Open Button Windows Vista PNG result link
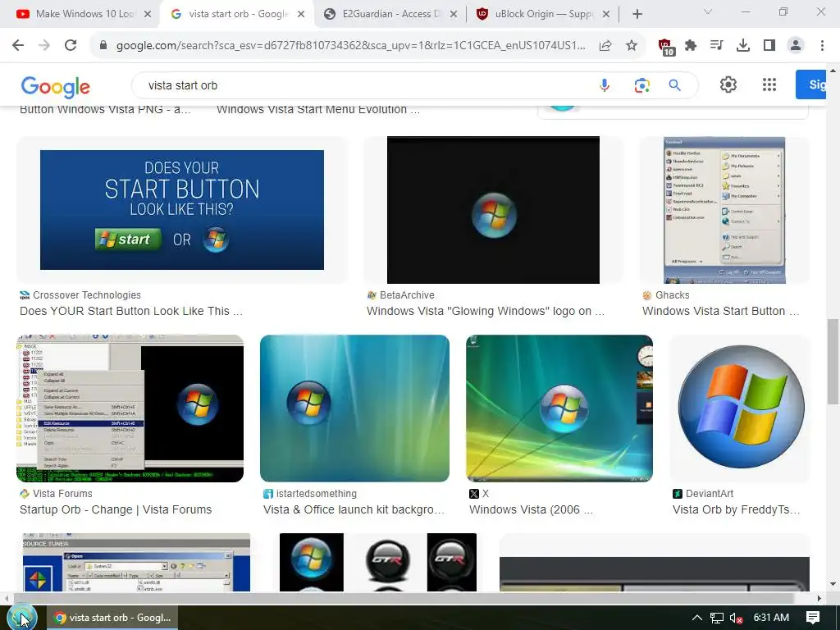 pos(105,110)
